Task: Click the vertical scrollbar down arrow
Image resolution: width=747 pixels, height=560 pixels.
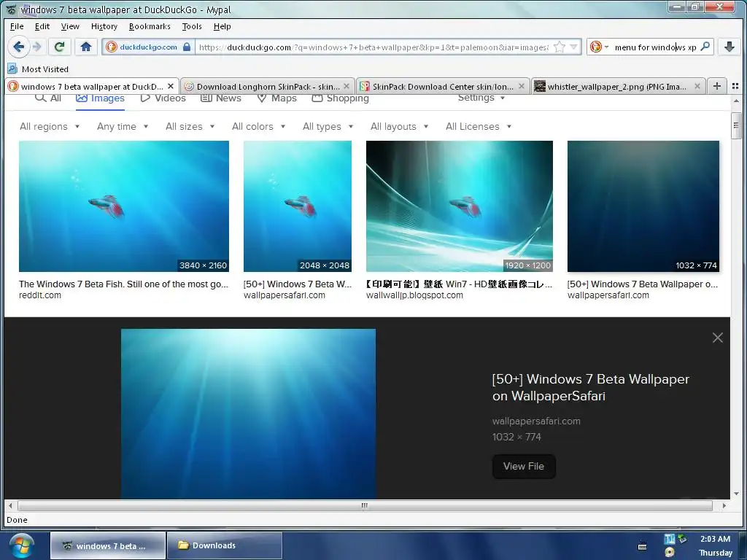Action: click(736, 494)
